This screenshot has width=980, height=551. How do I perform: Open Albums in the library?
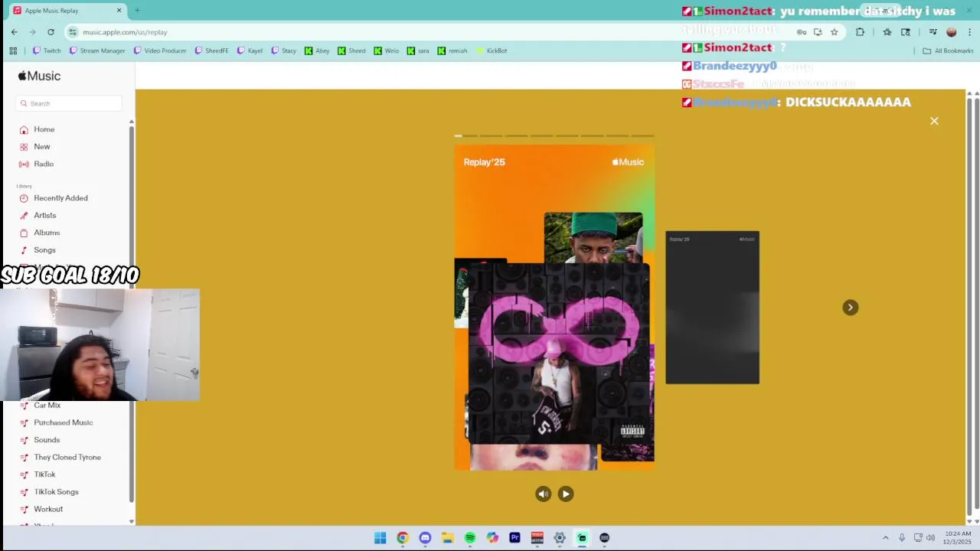(x=47, y=233)
